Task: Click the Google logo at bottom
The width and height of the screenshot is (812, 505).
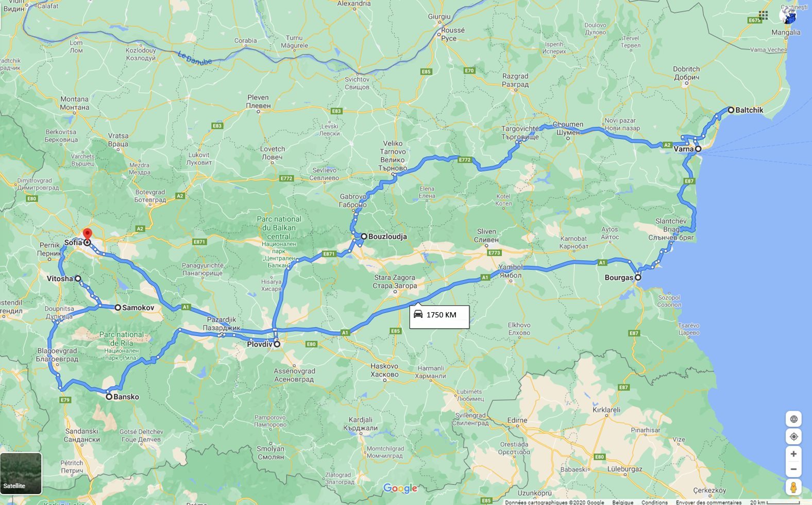Action: coord(400,488)
